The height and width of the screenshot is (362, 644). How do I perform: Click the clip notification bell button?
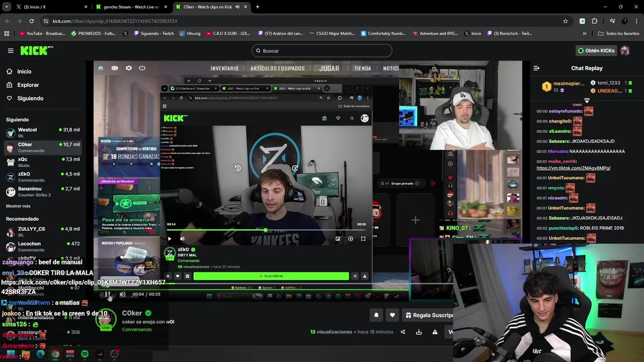(x=376, y=315)
